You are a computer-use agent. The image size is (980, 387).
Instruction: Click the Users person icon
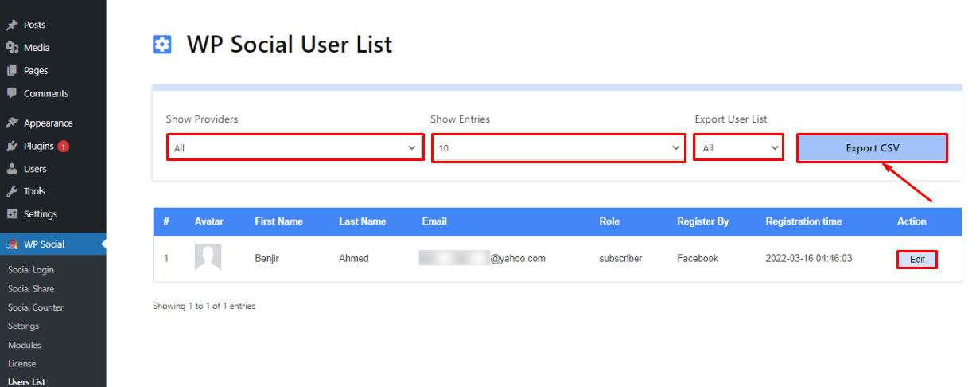tap(12, 169)
